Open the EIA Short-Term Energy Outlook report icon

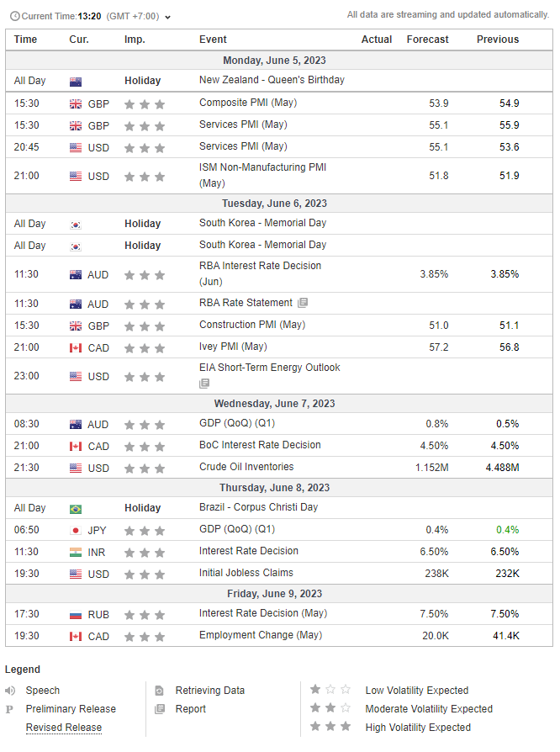point(204,384)
